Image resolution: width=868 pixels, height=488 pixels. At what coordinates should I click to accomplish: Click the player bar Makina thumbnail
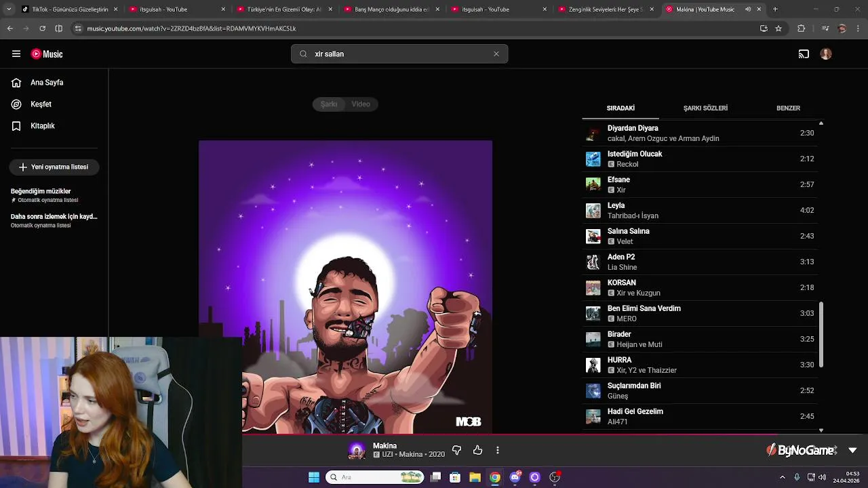[x=357, y=450]
